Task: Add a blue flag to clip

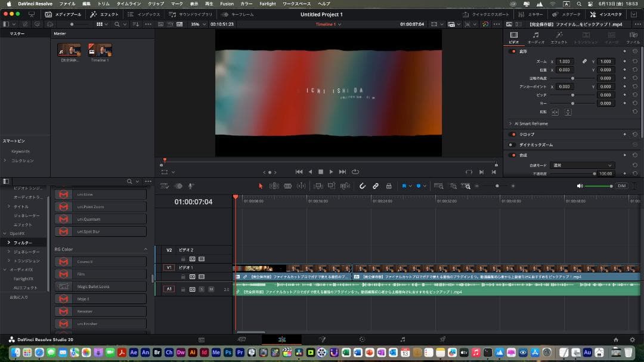Action: (x=404, y=186)
